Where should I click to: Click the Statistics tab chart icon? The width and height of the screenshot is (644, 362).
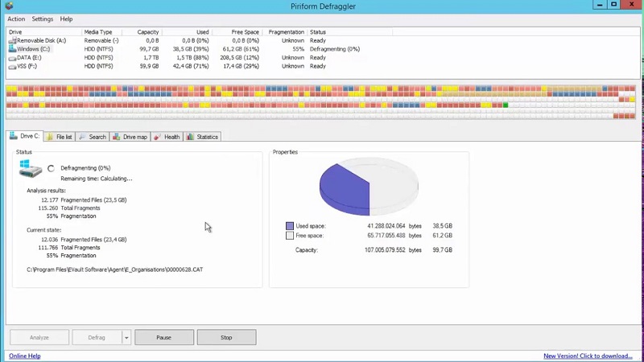point(190,137)
